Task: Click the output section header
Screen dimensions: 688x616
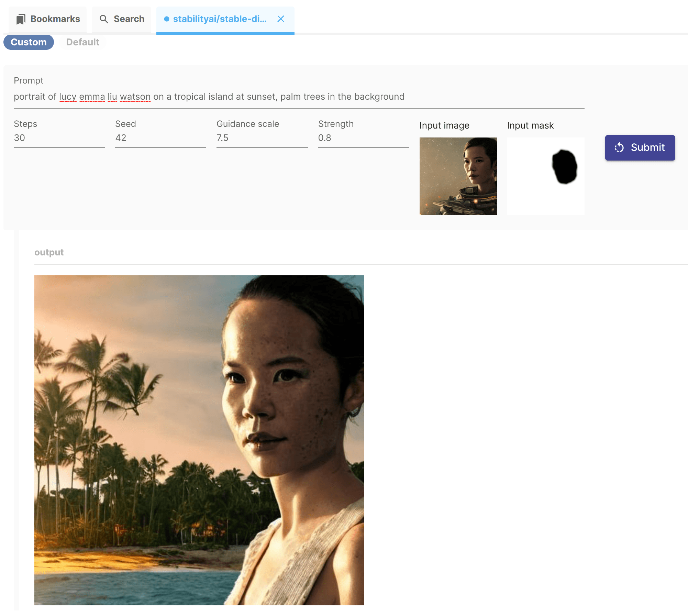Action: (x=49, y=252)
